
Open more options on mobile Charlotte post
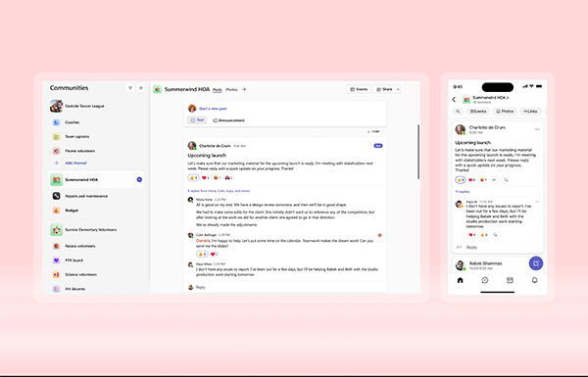pos(537,129)
